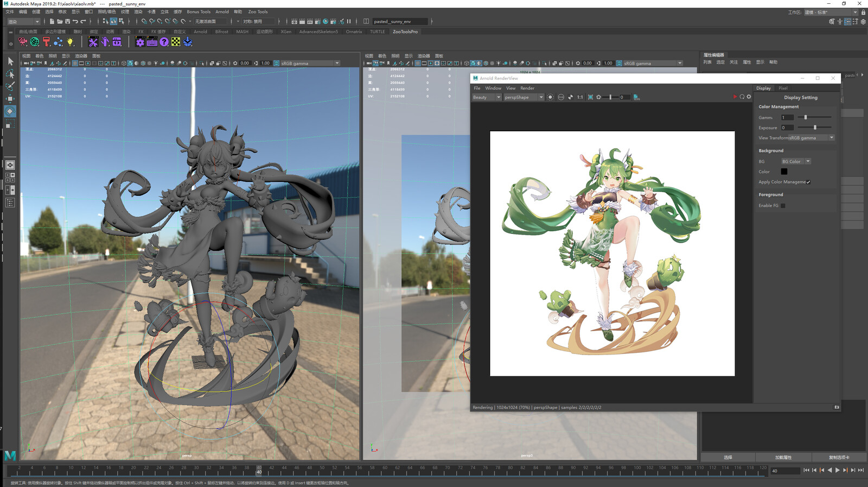The image size is (868, 487).
Task: Toggle left viewport color management icon beside sRGB gamma
Action: [276, 63]
